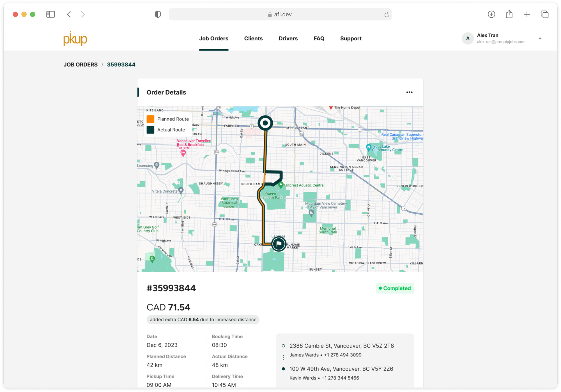561x392 pixels.
Task: Click the pkup logo
Action: pos(75,39)
